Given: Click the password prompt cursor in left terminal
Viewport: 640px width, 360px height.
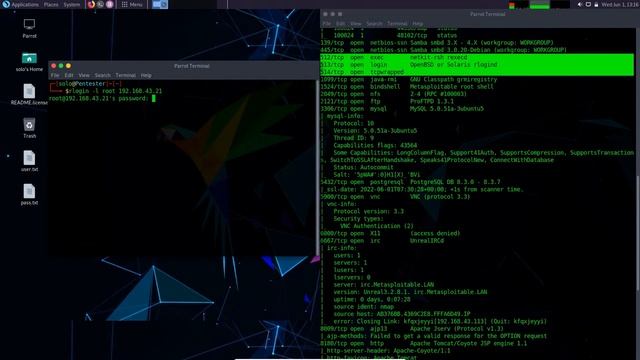Looking at the screenshot, I should [153, 98].
